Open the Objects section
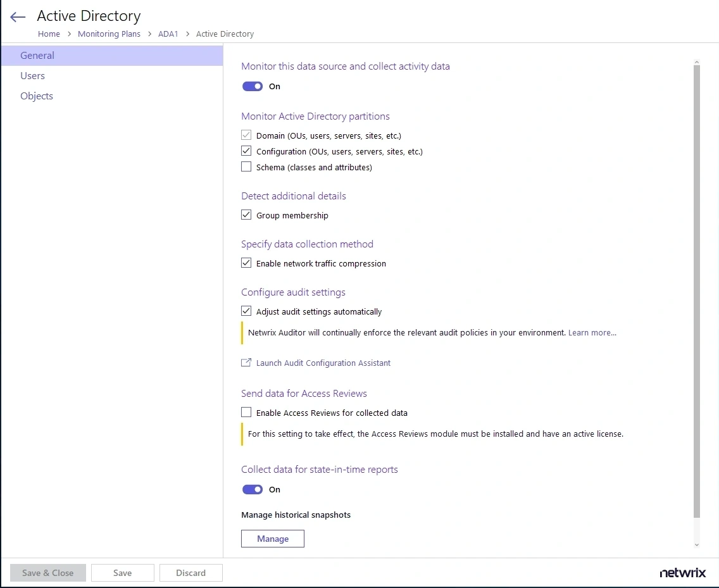The image size is (719, 588). tap(37, 96)
